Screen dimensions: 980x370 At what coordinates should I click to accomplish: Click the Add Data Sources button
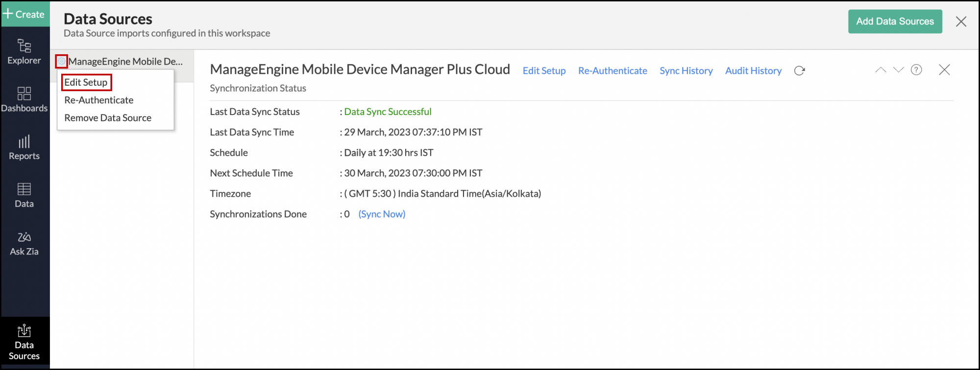(x=895, y=22)
